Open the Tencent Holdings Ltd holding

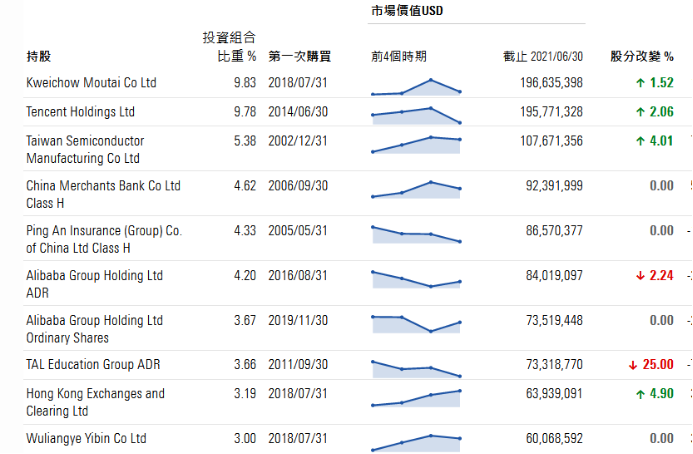pyautogui.click(x=80, y=112)
